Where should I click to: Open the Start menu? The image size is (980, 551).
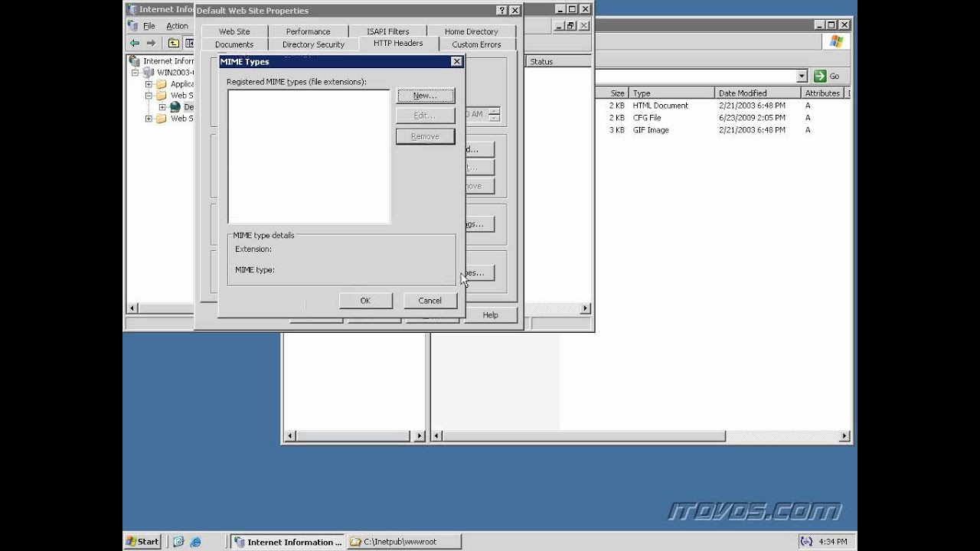pyautogui.click(x=142, y=542)
